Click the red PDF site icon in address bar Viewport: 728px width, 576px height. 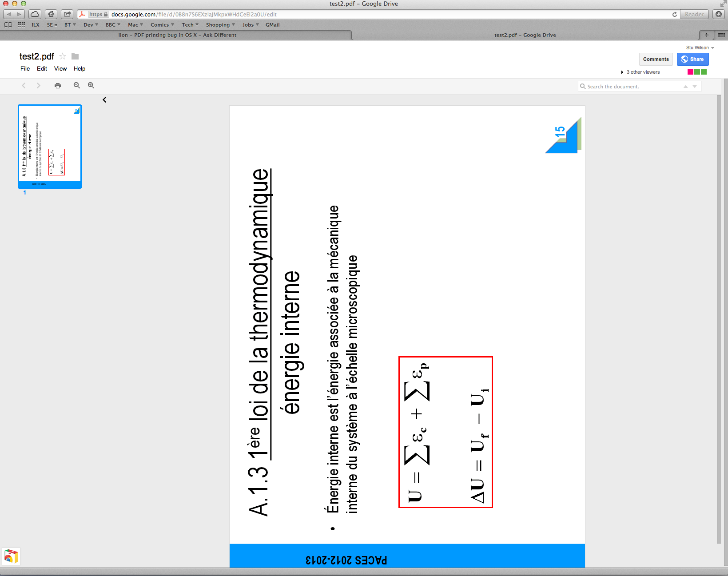point(82,14)
